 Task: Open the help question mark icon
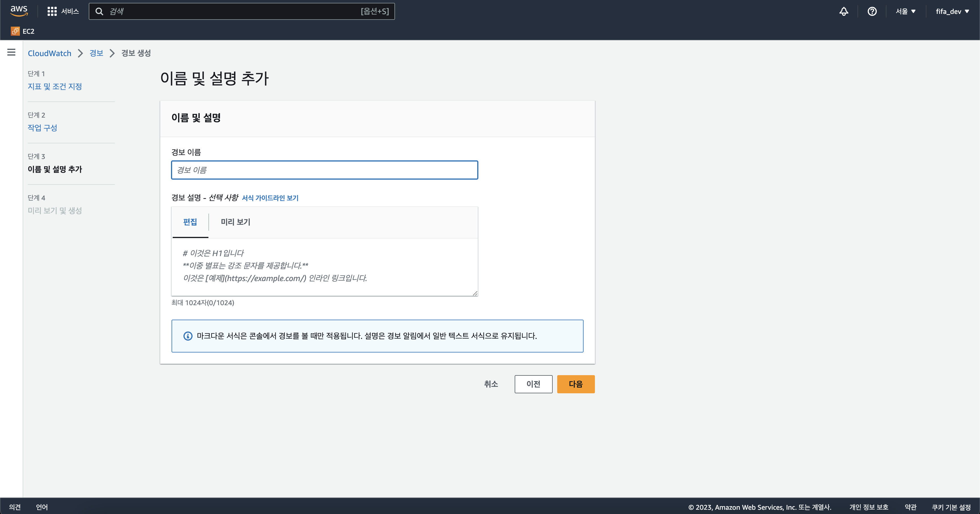point(872,11)
